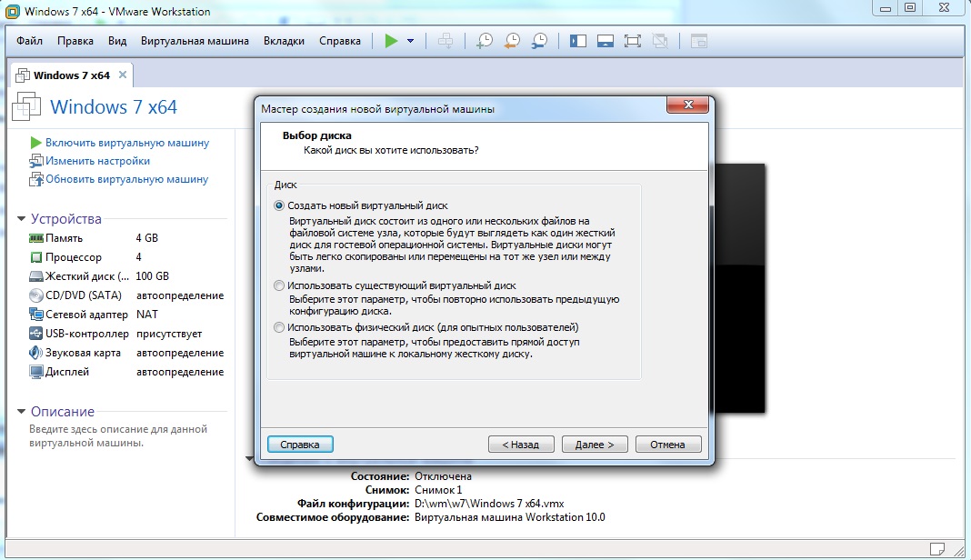Select 'Использовать физический диск' radio option
971x560 pixels.
[x=279, y=327]
